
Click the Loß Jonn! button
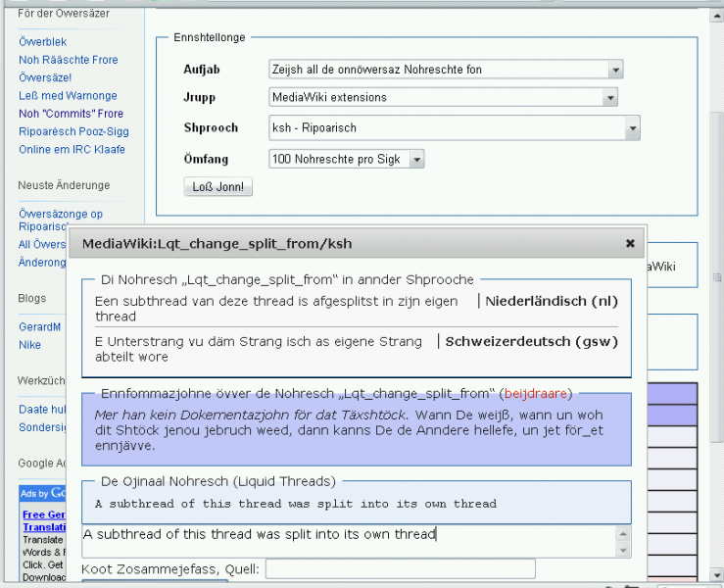click(x=217, y=187)
